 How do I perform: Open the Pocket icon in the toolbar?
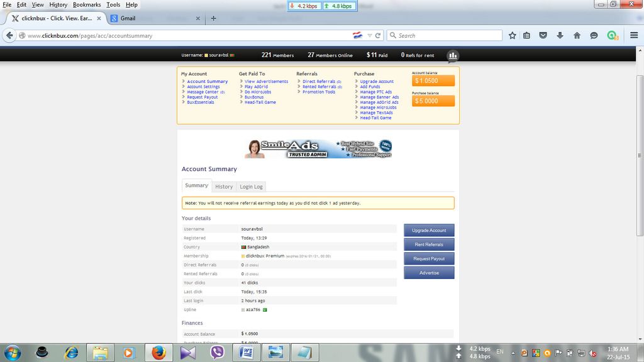pos(543,36)
